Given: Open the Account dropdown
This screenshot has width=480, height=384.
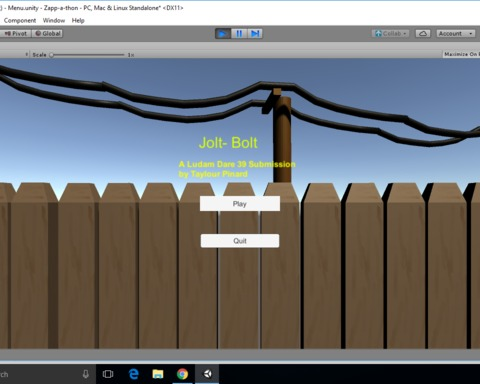Looking at the screenshot, I should click(456, 34).
